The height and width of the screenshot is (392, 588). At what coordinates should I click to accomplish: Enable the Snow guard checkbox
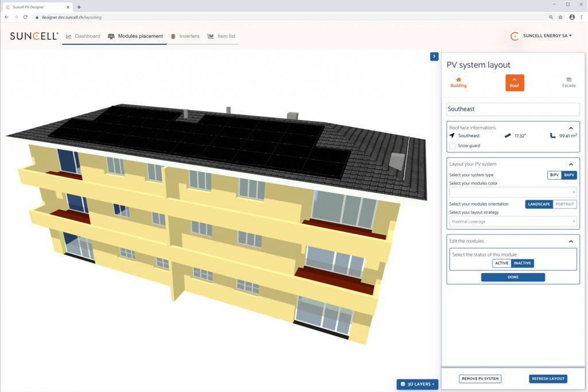(x=452, y=146)
